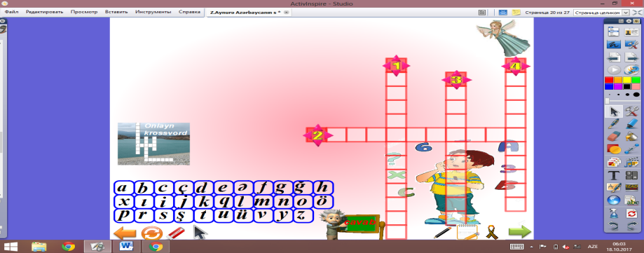Select the Highlighter tool in the toolbox

631,123
